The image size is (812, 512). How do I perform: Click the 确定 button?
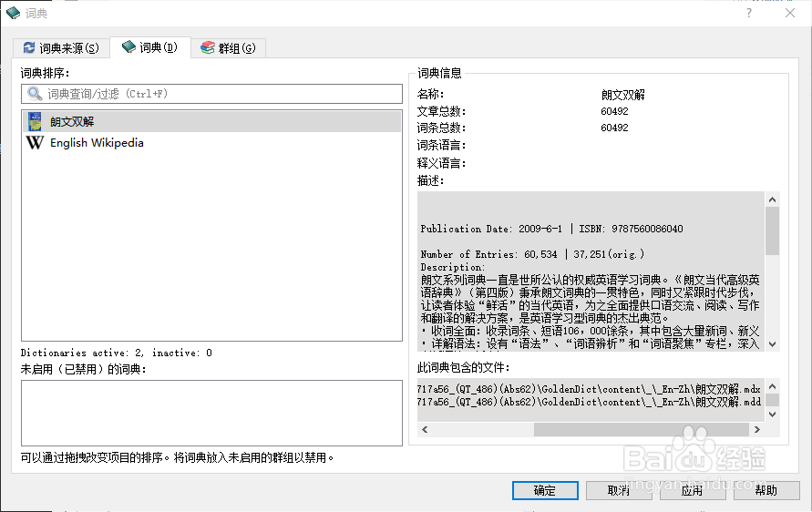coord(545,490)
